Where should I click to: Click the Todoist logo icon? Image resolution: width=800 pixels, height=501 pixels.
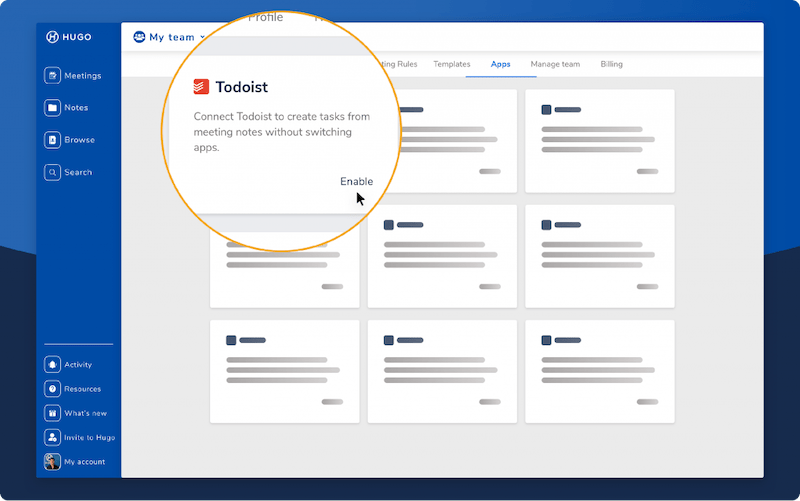click(x=201, y=87)
